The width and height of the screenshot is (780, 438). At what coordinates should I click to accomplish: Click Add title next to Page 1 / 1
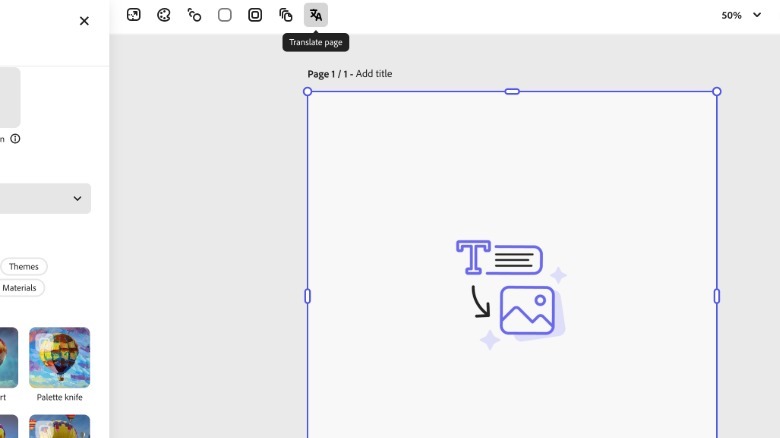click(374, 74)
